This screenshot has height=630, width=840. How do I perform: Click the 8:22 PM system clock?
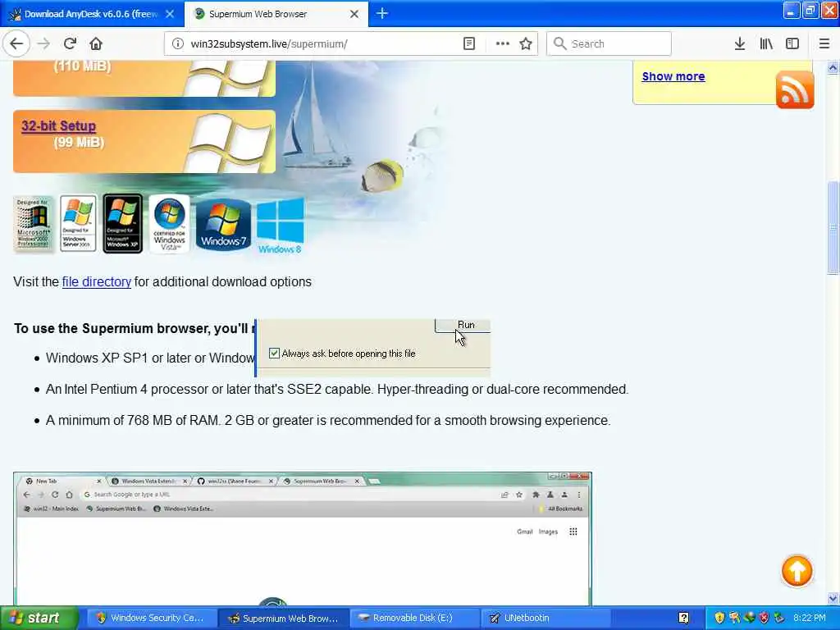[809, 618]
